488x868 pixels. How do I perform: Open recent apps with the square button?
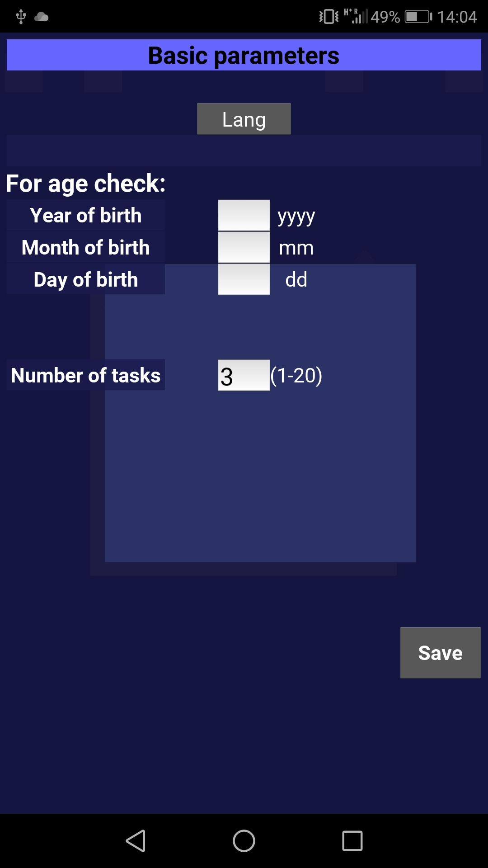[352, 841]
